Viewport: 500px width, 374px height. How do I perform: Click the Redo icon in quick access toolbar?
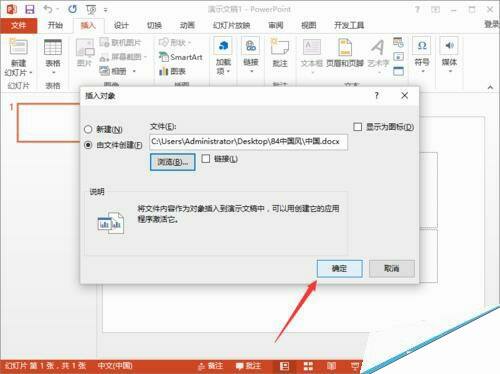(x=72, y=9)
